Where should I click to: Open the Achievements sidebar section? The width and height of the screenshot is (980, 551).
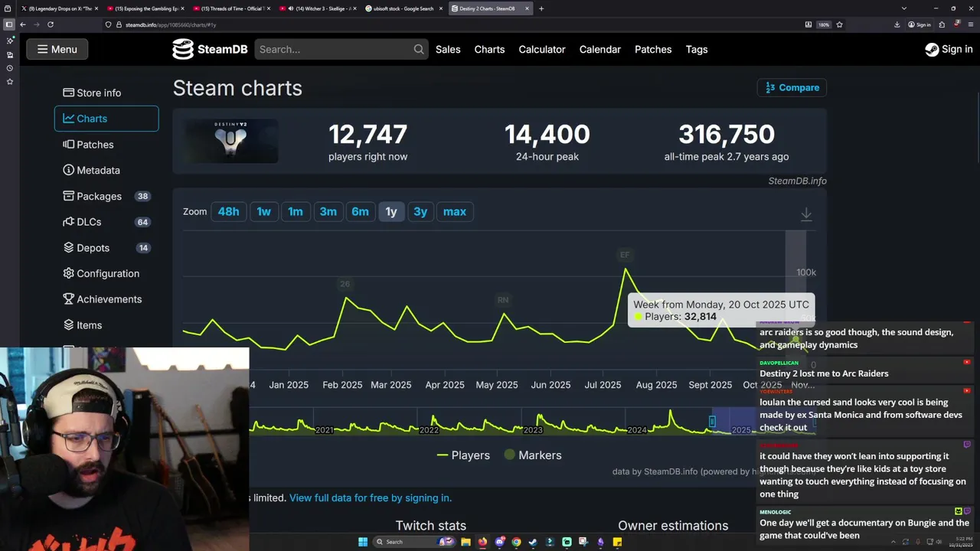pos(102,299)
